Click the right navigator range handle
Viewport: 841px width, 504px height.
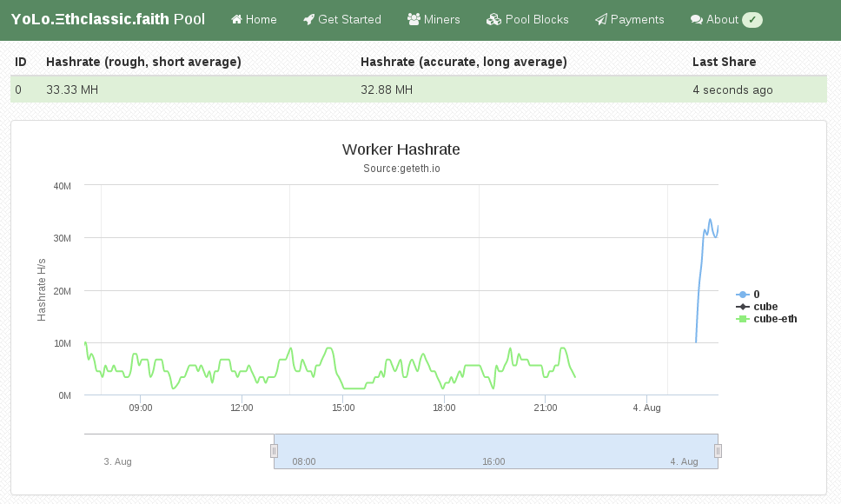[718, 451]
